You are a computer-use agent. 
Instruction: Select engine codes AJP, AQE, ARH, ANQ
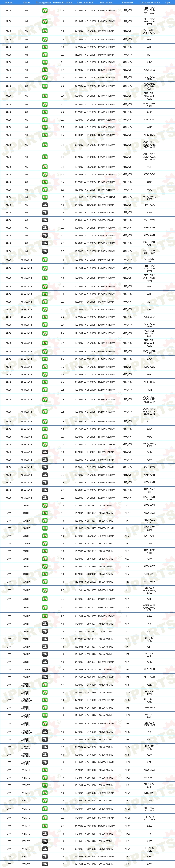[149, 31]
